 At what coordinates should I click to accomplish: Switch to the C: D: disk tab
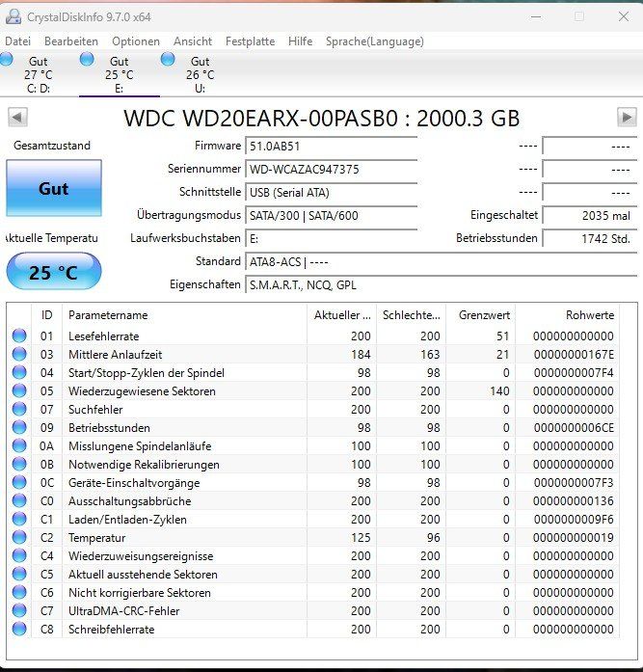(39, 74)
